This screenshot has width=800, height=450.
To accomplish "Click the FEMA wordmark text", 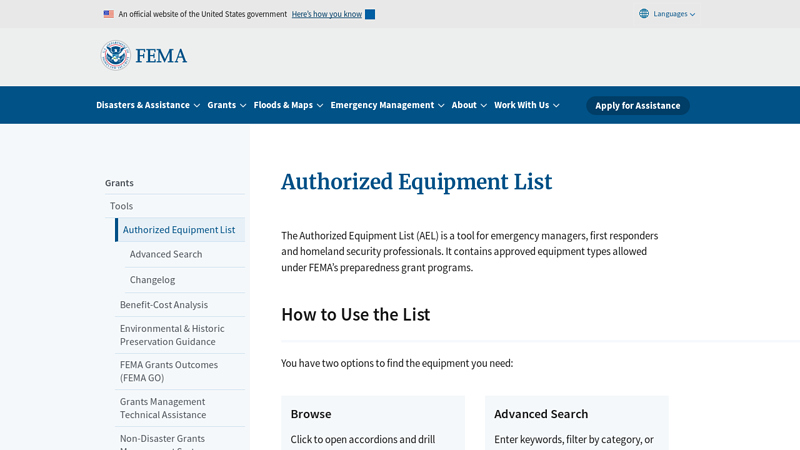I will [x=161, y=56].
